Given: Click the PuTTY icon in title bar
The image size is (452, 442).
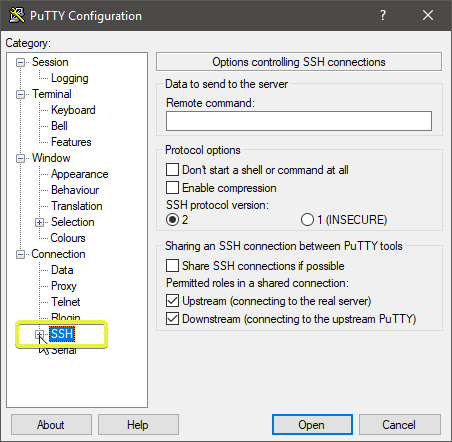Looking at the screenshot, I should click(x=17, y=15).
